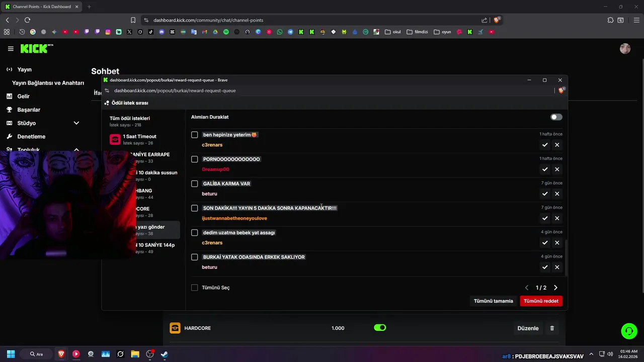Open Brave Shields icon in popout window
This screenshot has width=644, height=362.
(x=561, y=90)
